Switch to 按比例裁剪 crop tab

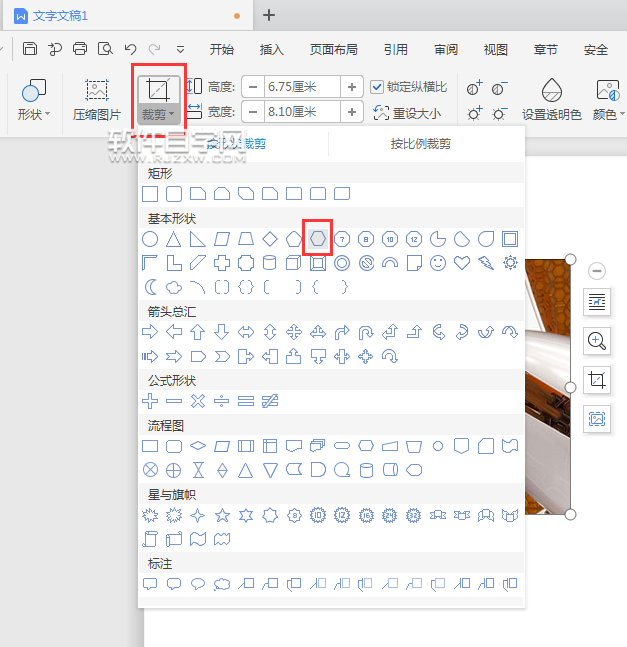point(420,144)
